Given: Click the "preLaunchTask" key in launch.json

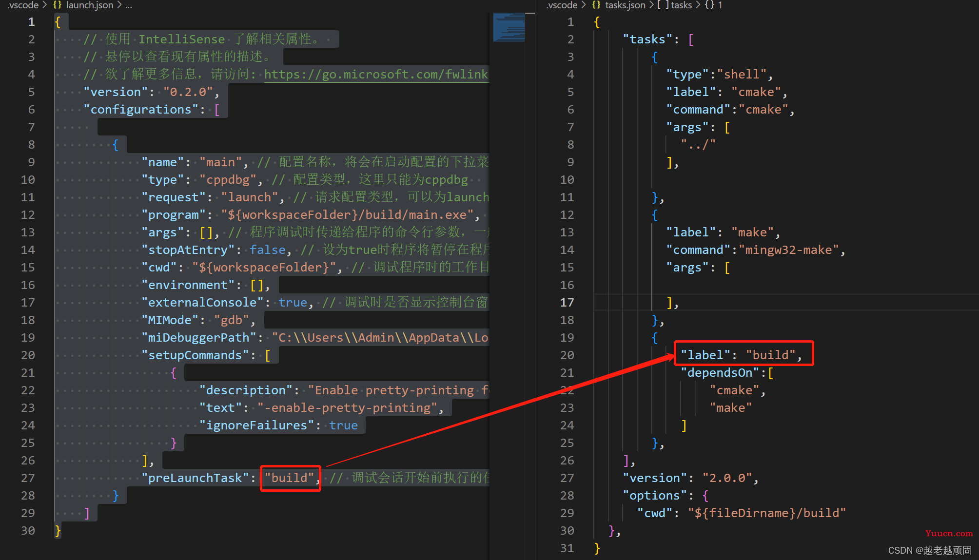Looking at the screenshot, I should [195, 478].
